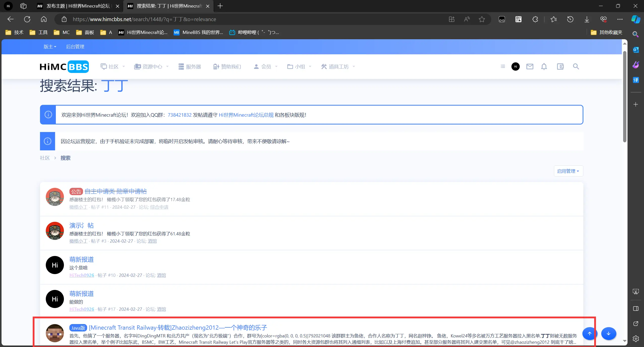Screen dimensions: 644x347
Task: Open the forum list menu icon
Action: pyautogui.click(x=503, y=67)
